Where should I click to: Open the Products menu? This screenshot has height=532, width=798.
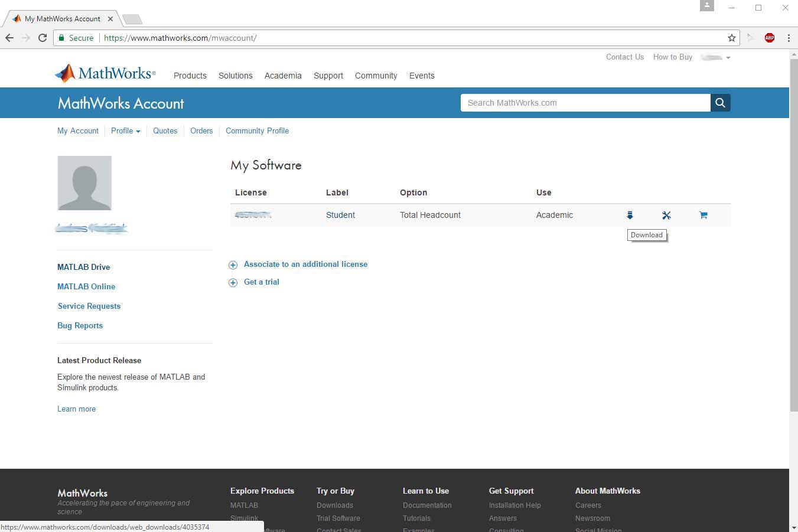tap(190, 76)
